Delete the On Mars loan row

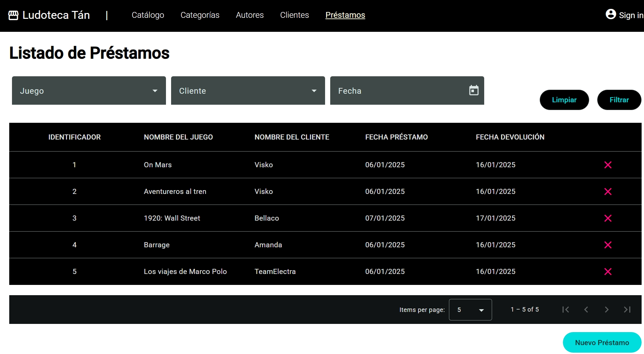(x=608, y=165)
